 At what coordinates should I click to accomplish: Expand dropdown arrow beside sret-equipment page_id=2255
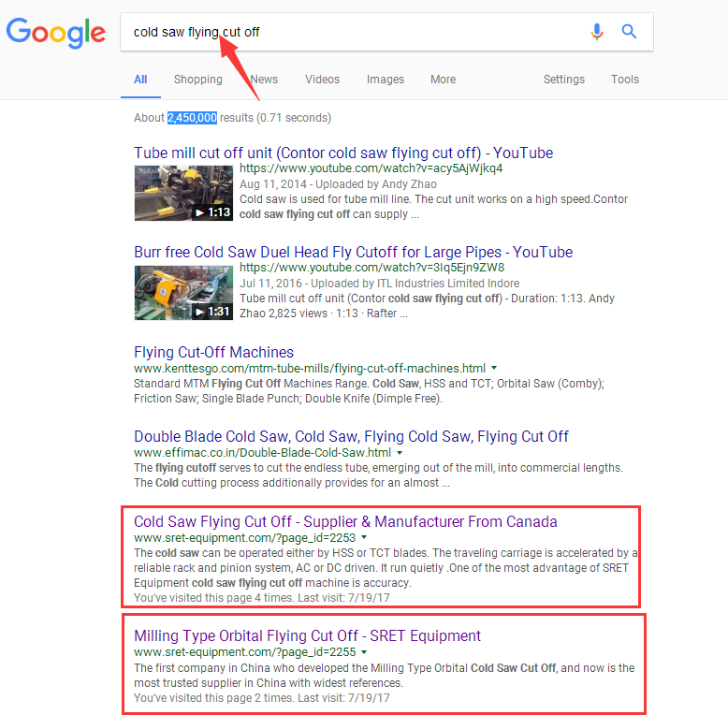[x=364, y=652]
